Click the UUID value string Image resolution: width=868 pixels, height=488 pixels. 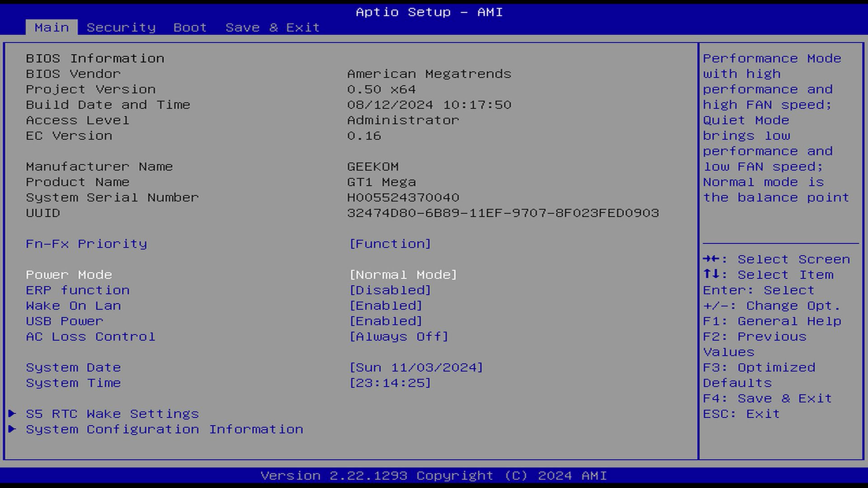click(x=503, y=213)
